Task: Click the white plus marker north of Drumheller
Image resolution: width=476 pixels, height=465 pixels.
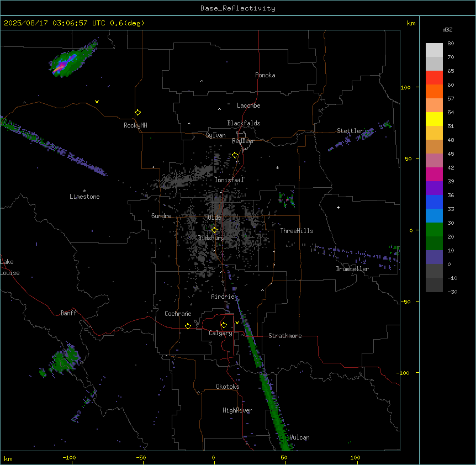Action: (x=338, y=207)
